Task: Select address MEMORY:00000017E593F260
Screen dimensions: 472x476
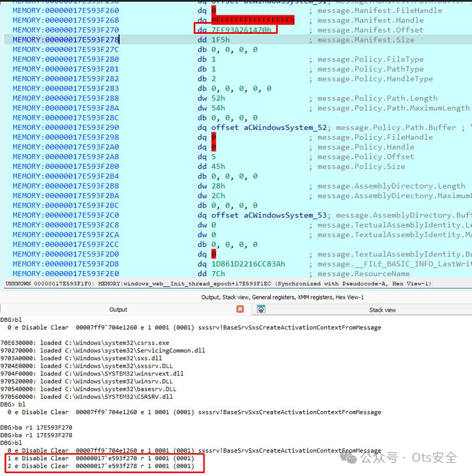Action: (x=66, y=11)
